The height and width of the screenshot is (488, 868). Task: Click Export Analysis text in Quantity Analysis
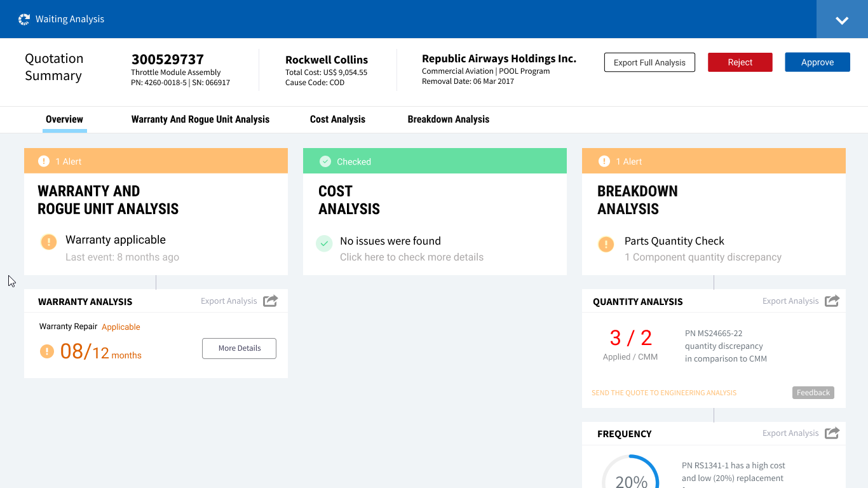point(790,301)
